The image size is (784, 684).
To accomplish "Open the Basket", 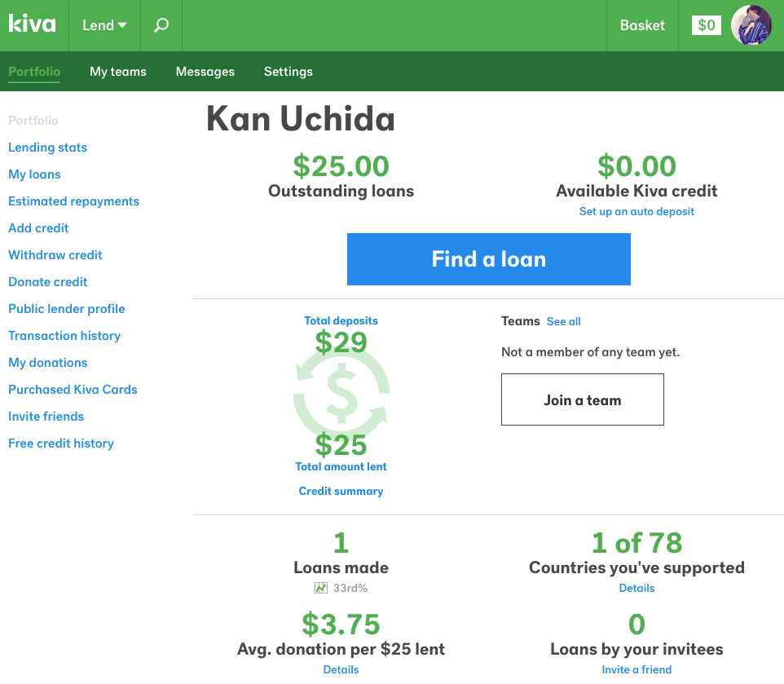I will point(642,25).
